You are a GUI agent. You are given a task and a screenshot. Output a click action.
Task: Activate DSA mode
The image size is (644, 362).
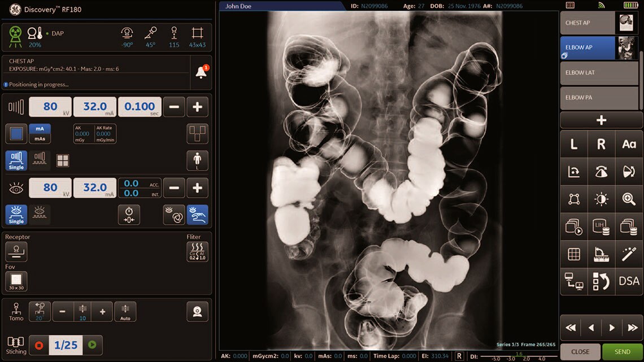[628, 282]
